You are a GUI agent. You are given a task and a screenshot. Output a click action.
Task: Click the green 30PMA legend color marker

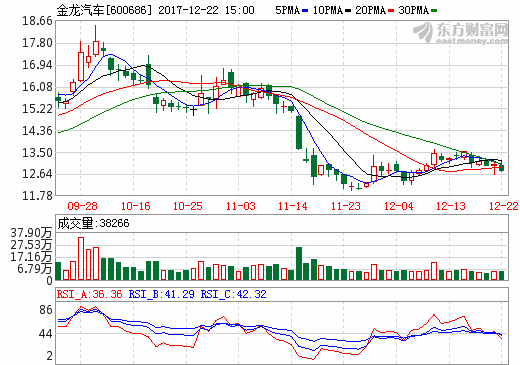point(434,11)
